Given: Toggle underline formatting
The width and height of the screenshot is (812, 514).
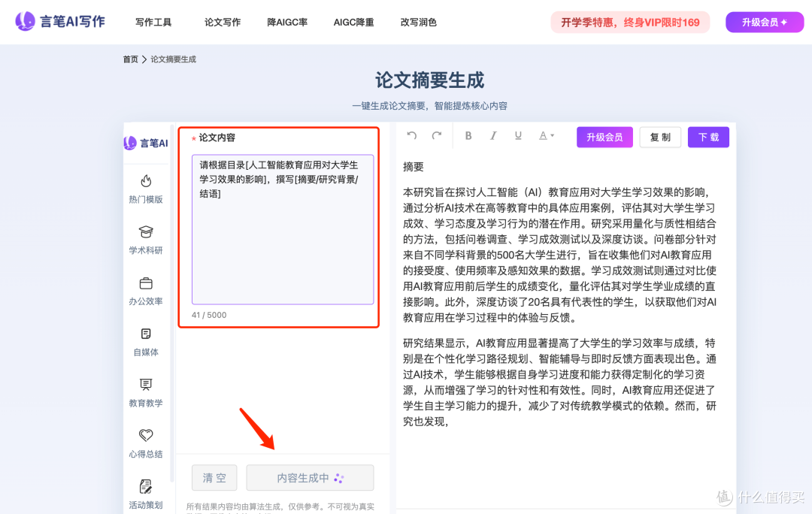Looking at the screenshot, I should pos(518,135).
